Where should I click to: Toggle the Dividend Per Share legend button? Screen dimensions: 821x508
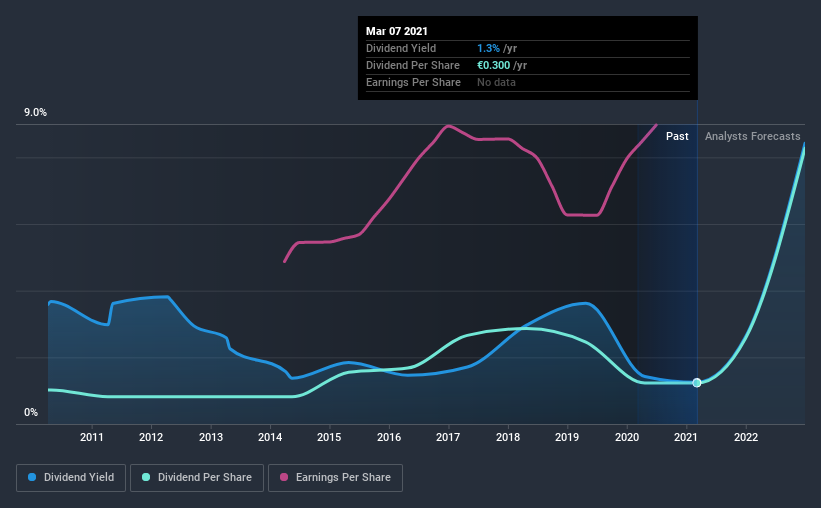197,478
